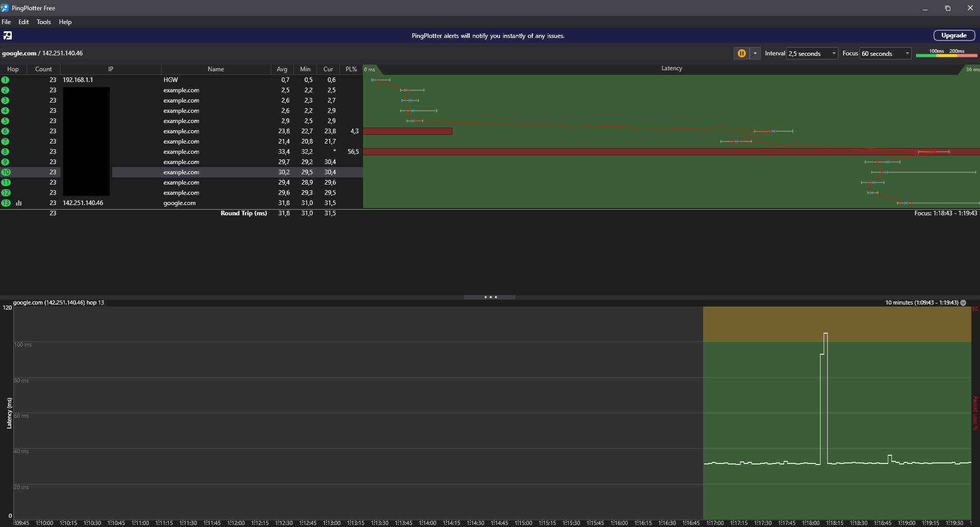Open the dropdown arrow beside the pause button
This screenshot has width=980, height=527.
(x=755, y=53)
